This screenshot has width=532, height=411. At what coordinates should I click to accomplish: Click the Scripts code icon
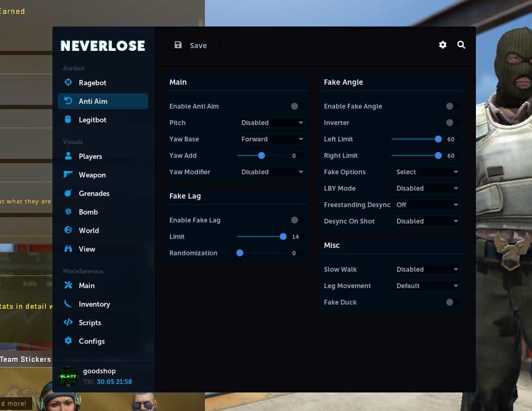point(68,323)
